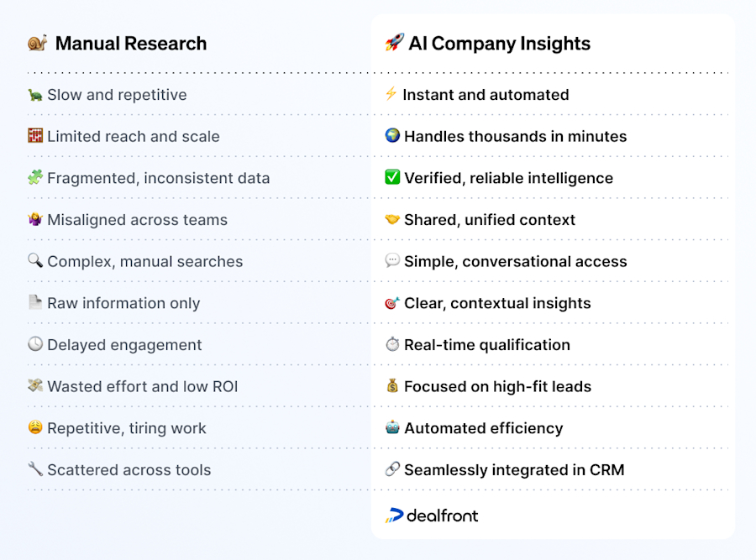Viewport: 756px width, 560px height.
Task: Click the AI Company Insights heading
Action: point(500,44)
